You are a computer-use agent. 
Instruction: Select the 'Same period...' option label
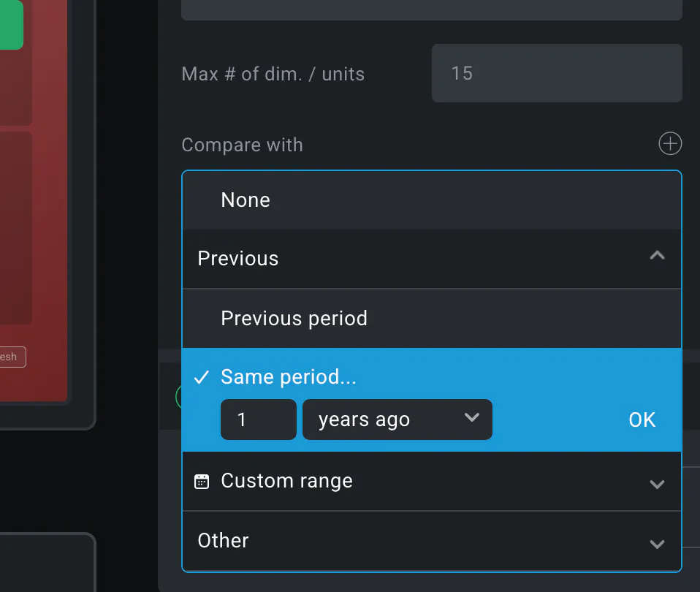pos(290,377)
